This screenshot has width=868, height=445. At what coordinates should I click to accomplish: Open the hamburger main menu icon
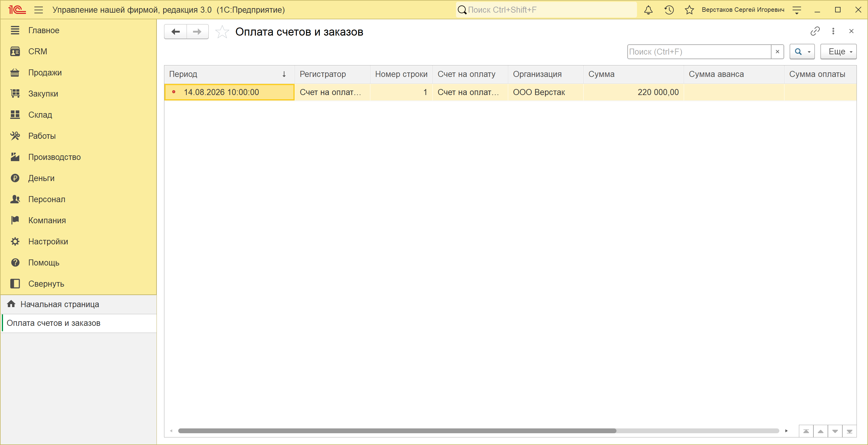click(39, 10)
